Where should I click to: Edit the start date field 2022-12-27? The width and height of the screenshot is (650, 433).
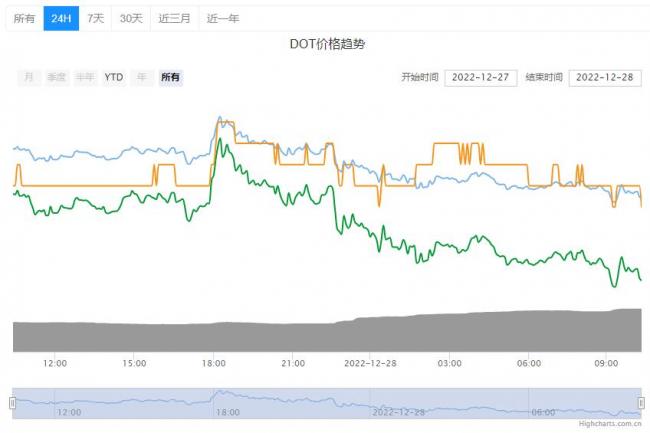480,78
